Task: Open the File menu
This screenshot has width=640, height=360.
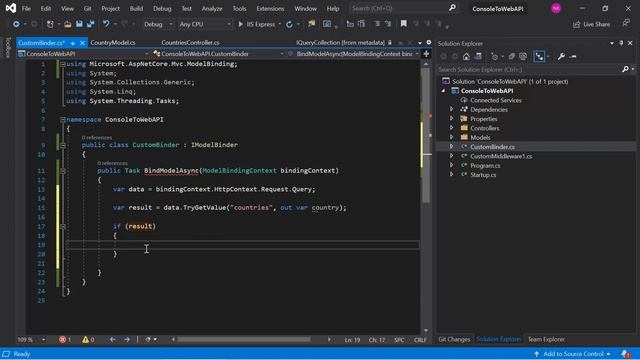Action: coord(26,8)
